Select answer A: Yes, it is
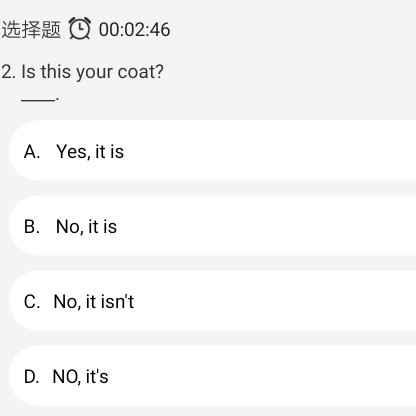This screenshot has width=416, height=416. [x=213, y=151]
